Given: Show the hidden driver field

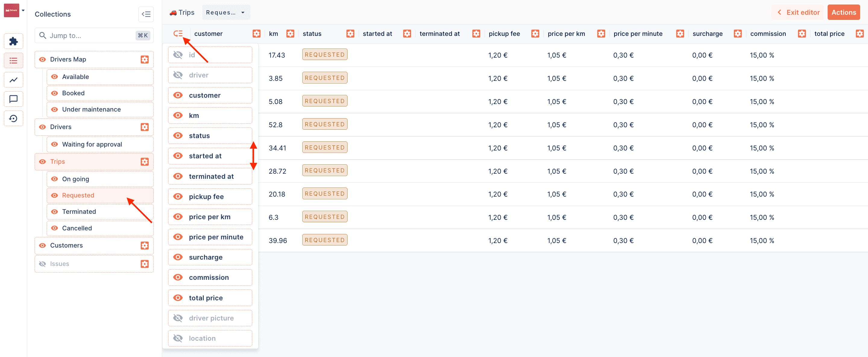Looking at the screenshot, I should point(178,75).
